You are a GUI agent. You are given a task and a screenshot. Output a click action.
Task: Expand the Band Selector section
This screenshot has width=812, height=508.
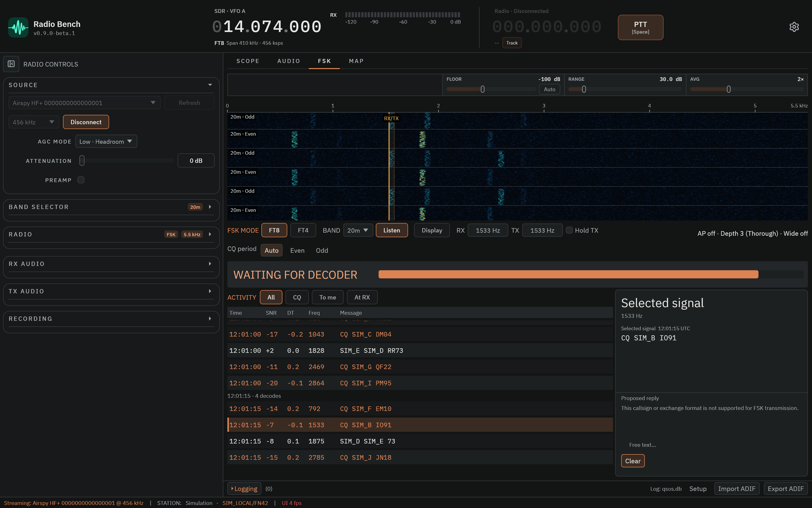[x=210, y=207]
